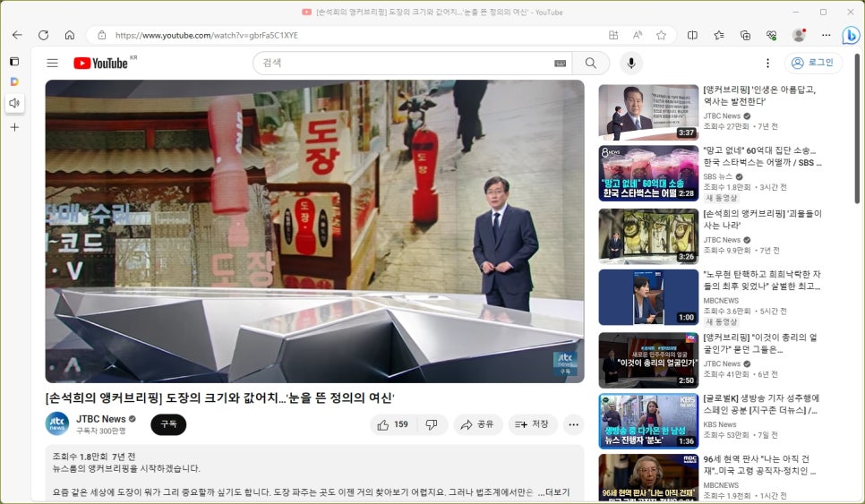Expand description with 더보기

click(x=557, y=491)
